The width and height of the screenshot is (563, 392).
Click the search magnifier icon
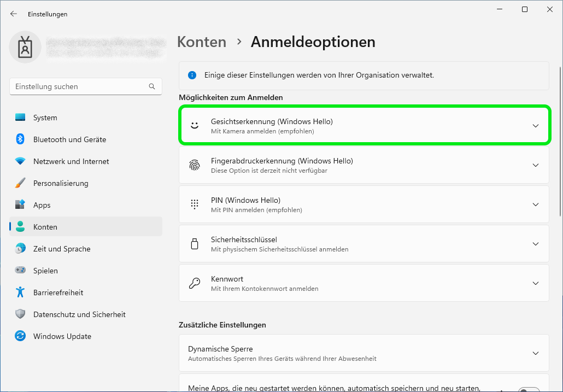click(152, 86)
